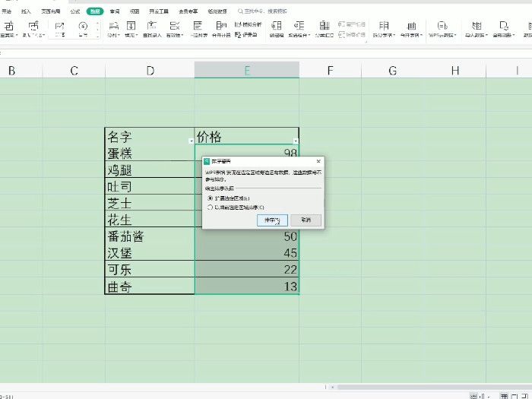
Task: Click the PivotTable (数据透视表) icon
Action: click(9, 26)
